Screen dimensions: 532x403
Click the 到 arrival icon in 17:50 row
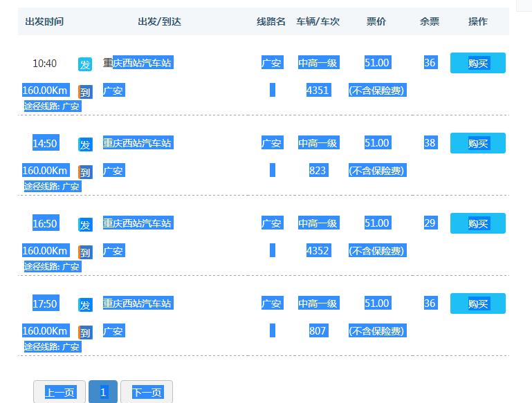pyautogui.click(x=85, y=332)
